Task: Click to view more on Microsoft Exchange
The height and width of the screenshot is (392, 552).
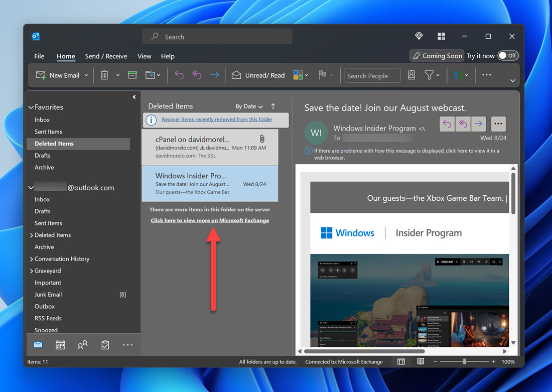Action: coord(210,220)
